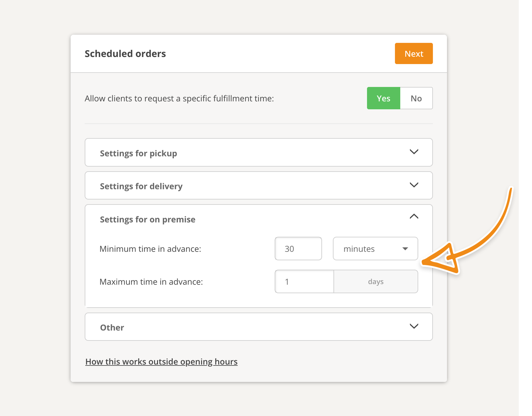This screenshot has height=416, width=532.
Task: Click the Scheduled orders heading
Action: pos(125,54)
